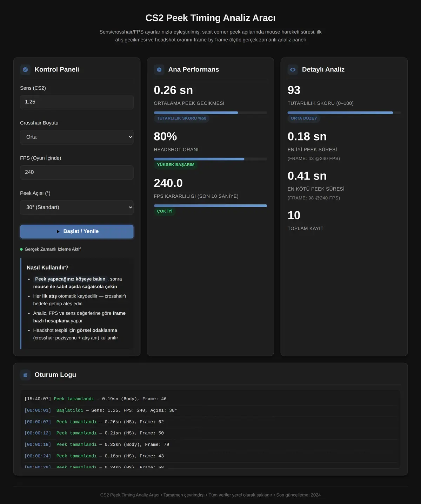This screenshot has height=504, width=421.
Task: Click the headshot rate progress bar
Action: click(x=210, y=159)
